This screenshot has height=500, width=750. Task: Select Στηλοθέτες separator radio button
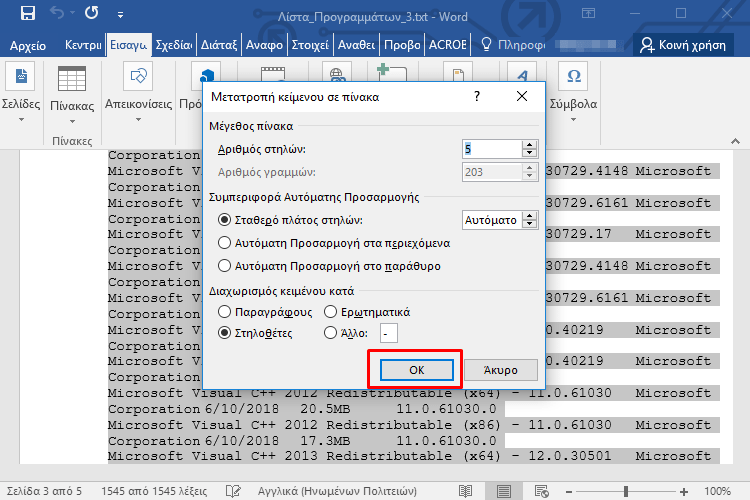point(224,333)
